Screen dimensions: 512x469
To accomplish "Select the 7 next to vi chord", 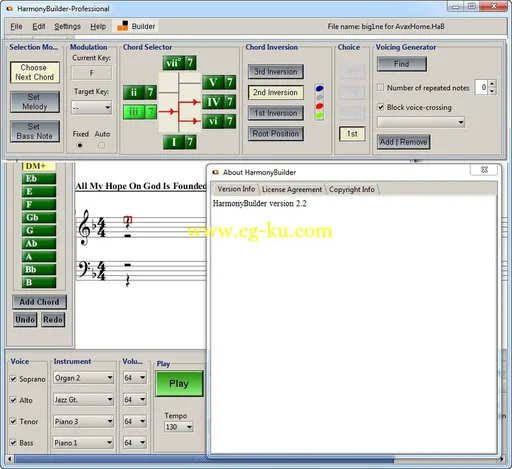I will click(x=230, y=121).
